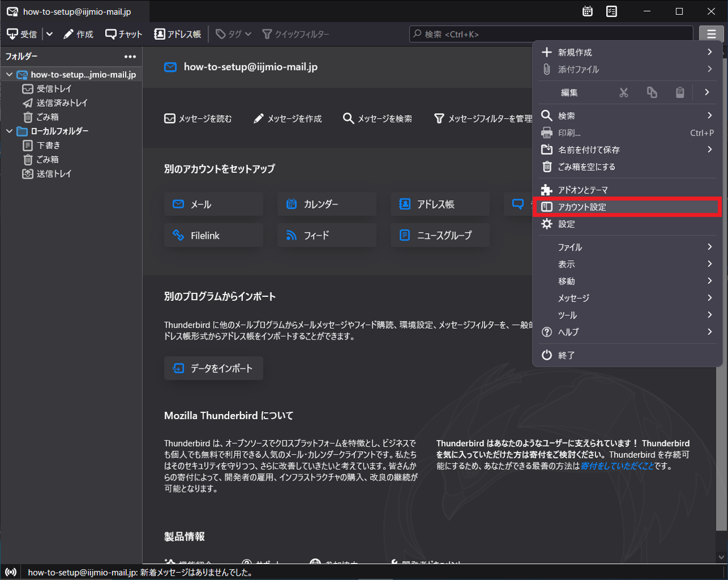This screenshot has width=728, height=580.
Task: Close the hamburger application menu button
Action: (711, 34)
